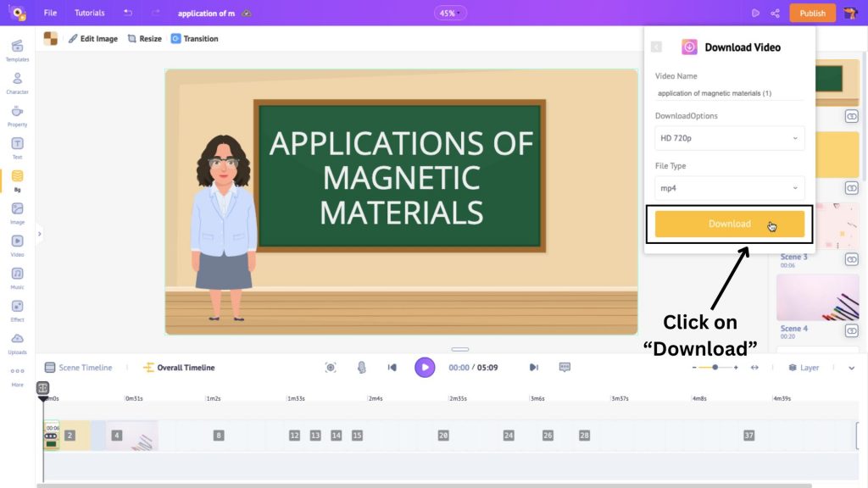This screenshot has width=868, height=488.
Task: Open the Music library icon
Action: click(x=17, y=274)
